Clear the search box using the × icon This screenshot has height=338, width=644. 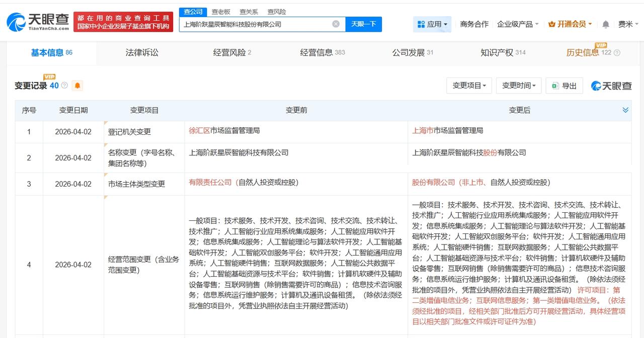pyautogui.click(x=336, y=24)
